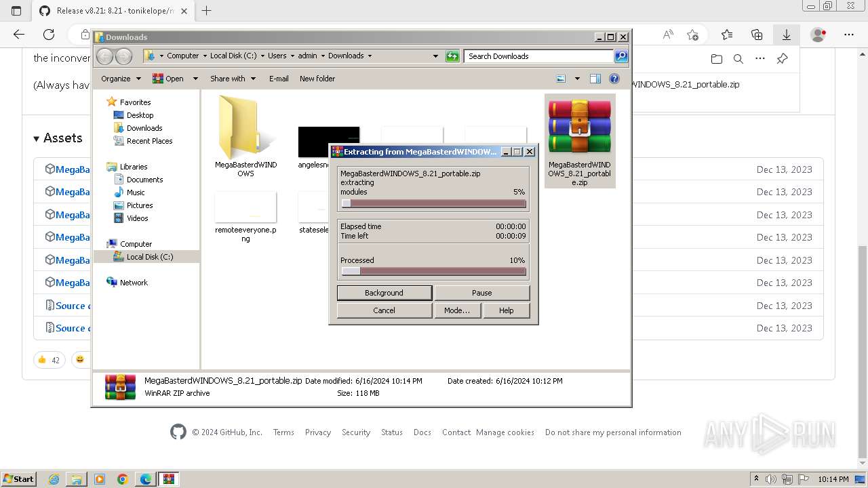Open Edge settings and more menu
This screenshot has width=868, height=488.
coord(849,35)
